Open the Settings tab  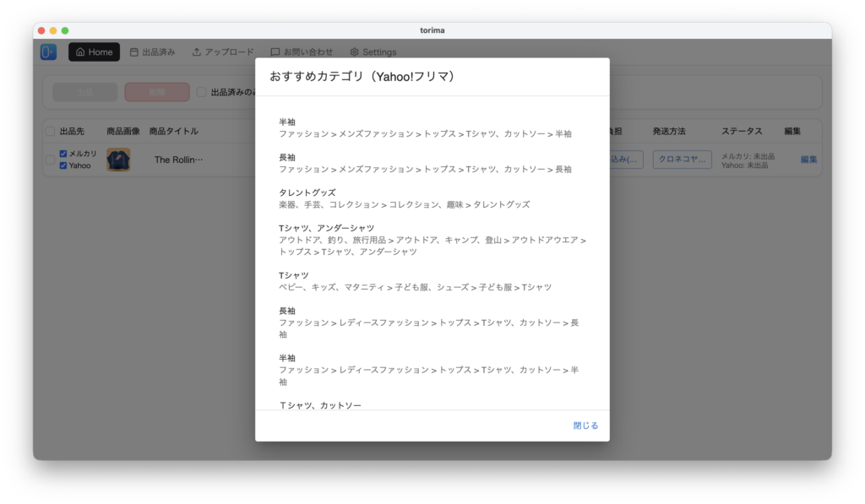click(373, 52)
